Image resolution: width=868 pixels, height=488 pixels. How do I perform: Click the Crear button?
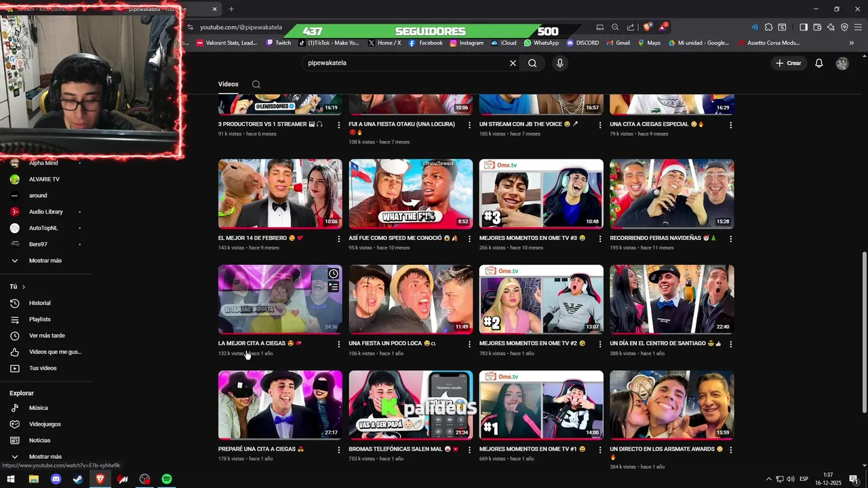(789, 63)
